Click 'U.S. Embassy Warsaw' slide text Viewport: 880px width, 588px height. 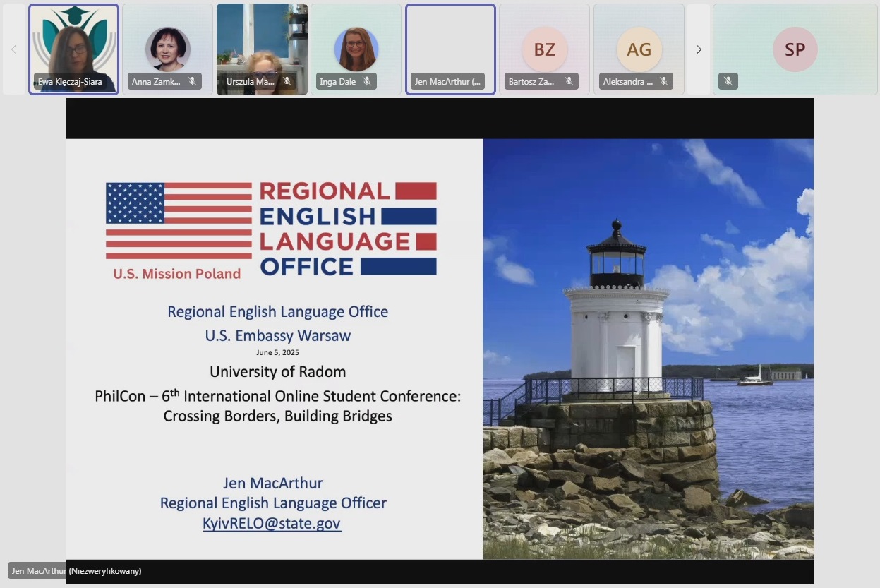pyautogui.click(x=277, y=335)
